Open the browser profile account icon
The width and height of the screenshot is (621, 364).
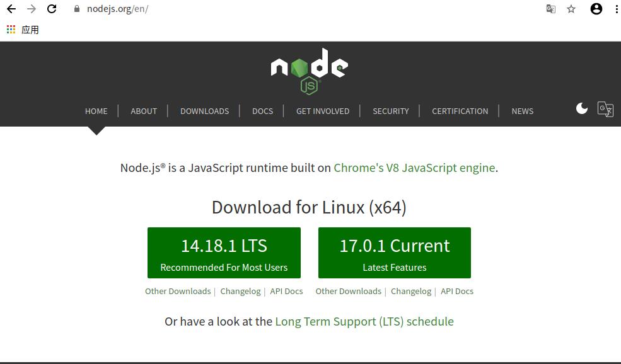596,9
